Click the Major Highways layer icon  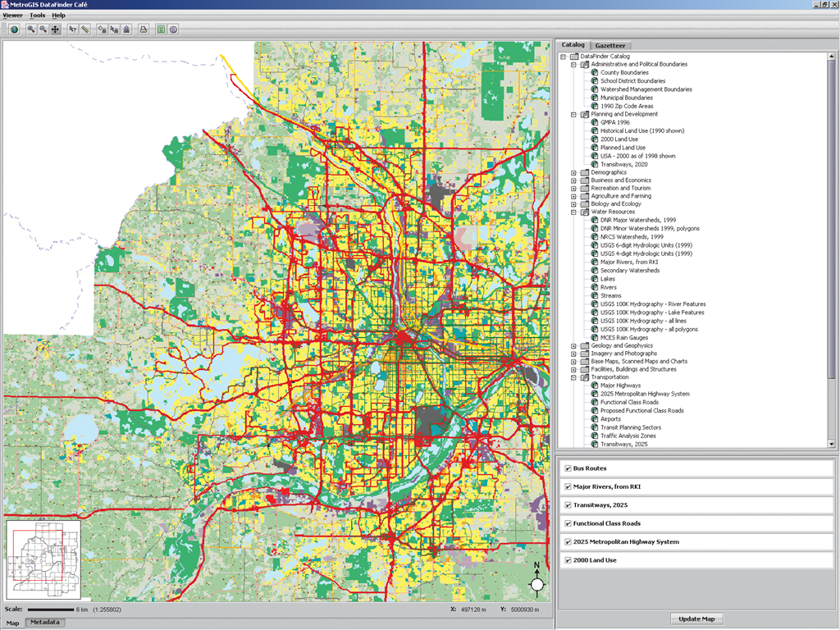click(x=595, y=386)
